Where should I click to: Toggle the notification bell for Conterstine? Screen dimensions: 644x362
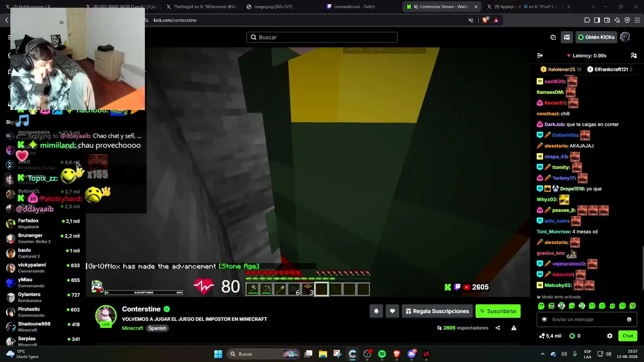[x=376, y=311]
